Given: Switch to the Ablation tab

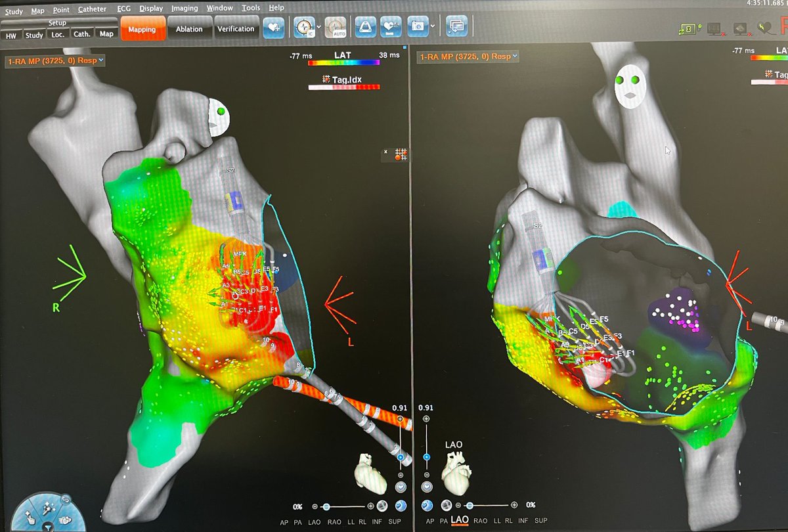Looking at the screenshot, I should point(189,29).
